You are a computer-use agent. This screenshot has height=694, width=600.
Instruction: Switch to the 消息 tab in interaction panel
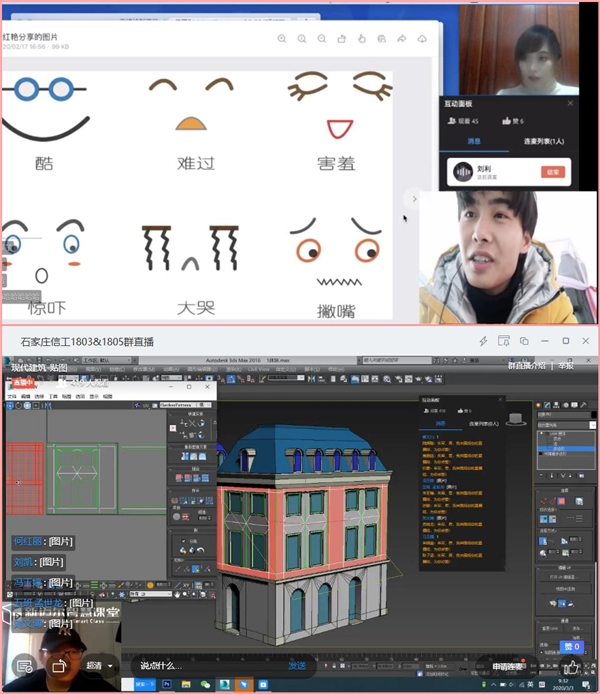[x=476, y=141]
